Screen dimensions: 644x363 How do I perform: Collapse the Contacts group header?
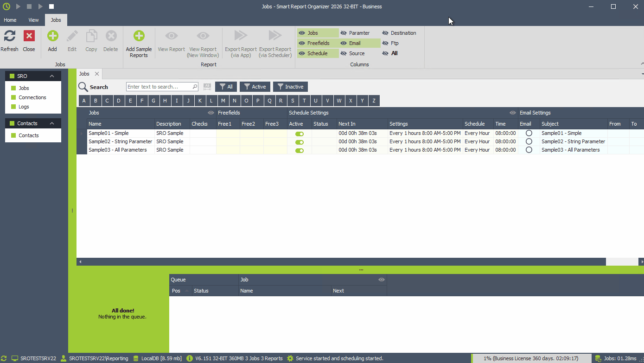[51, 123]
